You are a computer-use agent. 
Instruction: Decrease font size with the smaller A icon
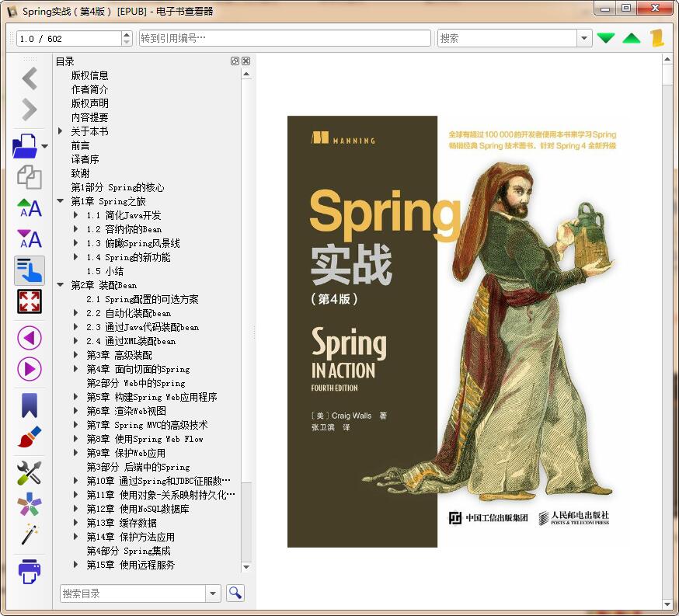point(30,239)
